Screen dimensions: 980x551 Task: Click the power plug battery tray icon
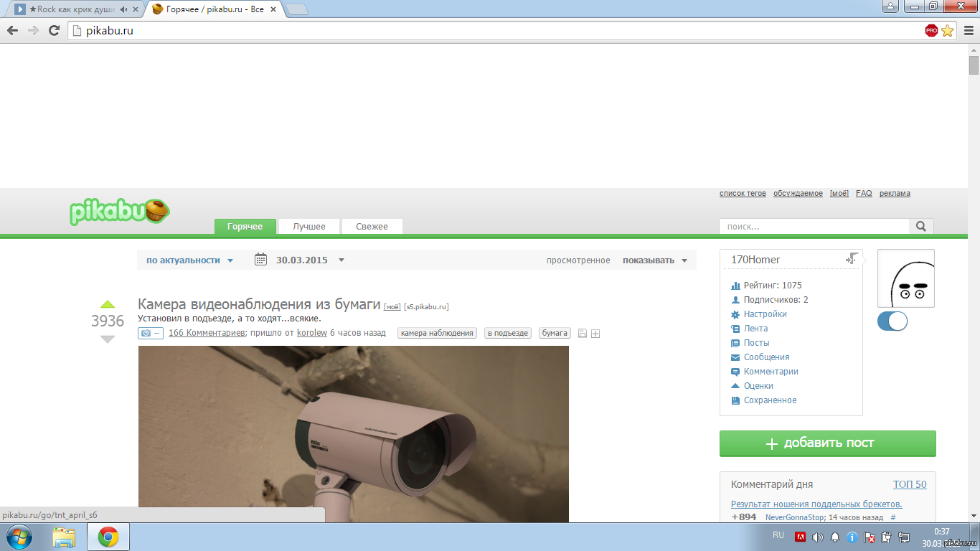tap(887, 537)
